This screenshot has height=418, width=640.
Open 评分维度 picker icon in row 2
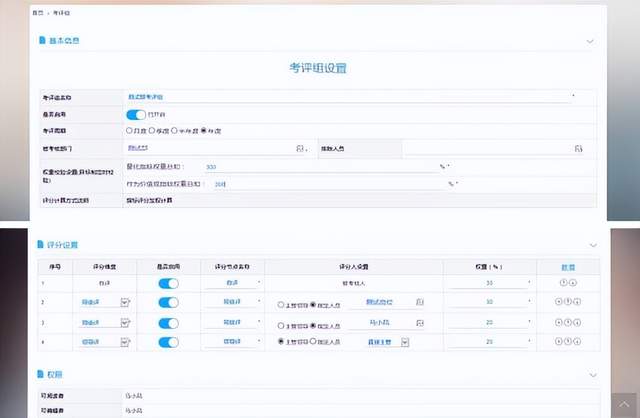pyautogui.click(x=125, y=302)
